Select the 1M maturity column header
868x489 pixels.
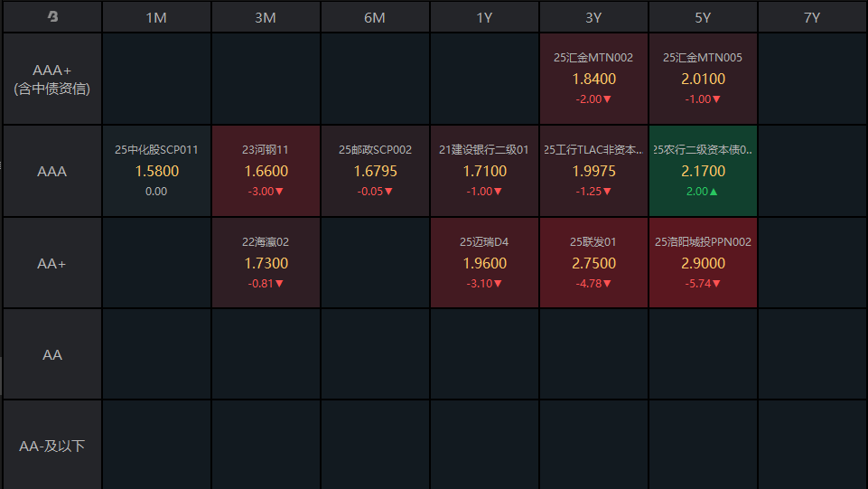[156, 17]
